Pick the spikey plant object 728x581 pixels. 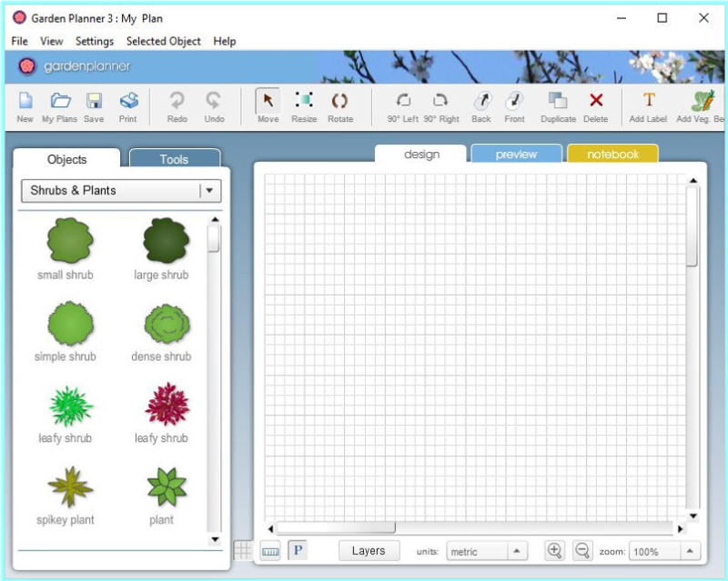(70, 486)
